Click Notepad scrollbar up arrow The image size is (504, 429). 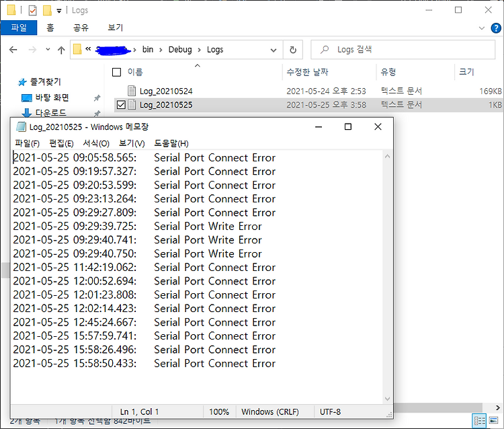tap(387, 157)
